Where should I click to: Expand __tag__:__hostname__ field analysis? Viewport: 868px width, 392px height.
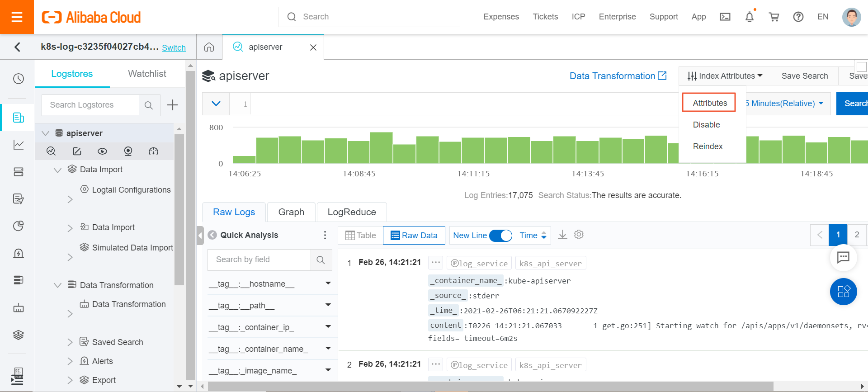328,283
